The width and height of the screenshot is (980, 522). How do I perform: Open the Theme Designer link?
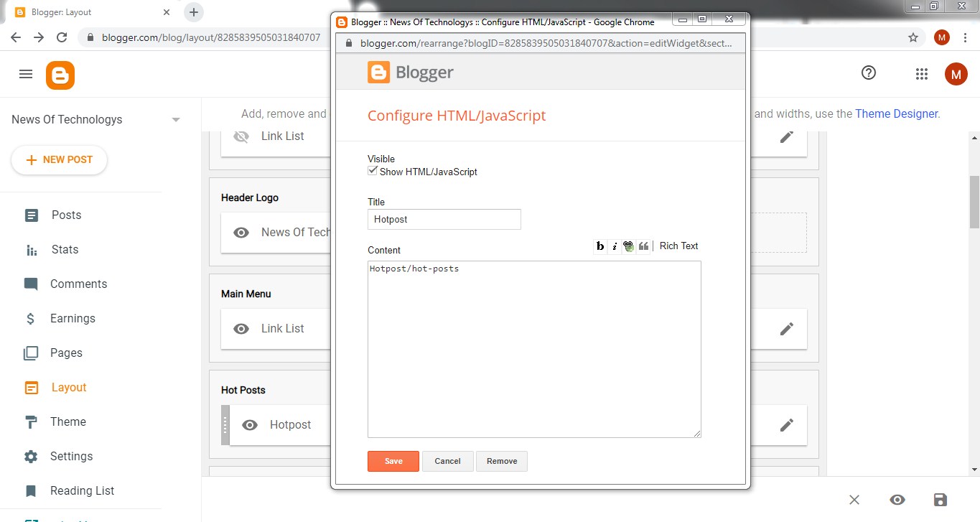(x=896, y=113)
